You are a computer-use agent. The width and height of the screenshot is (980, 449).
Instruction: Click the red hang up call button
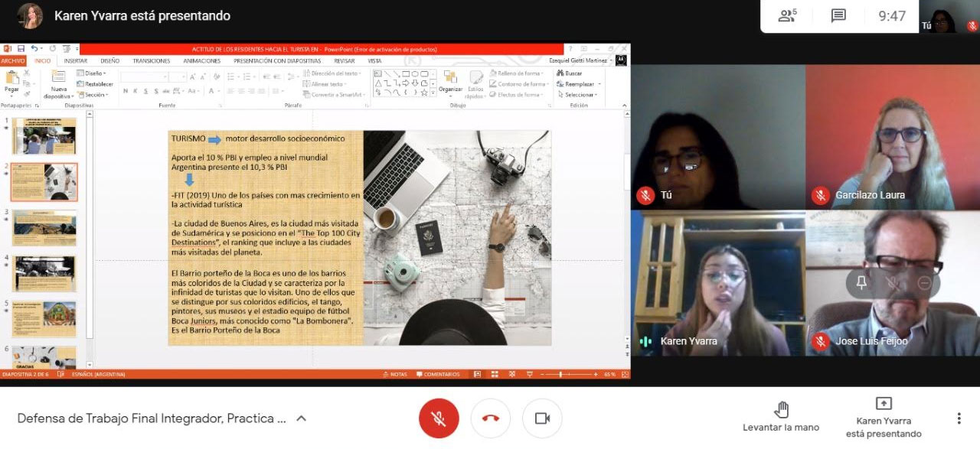click(x=491, y=418)
